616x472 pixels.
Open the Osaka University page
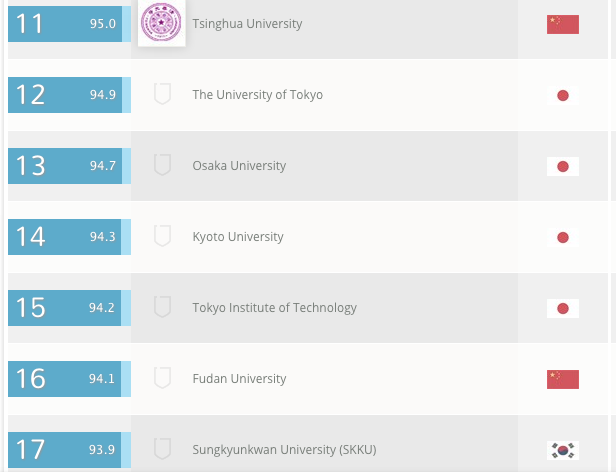[x=239, y=166]
